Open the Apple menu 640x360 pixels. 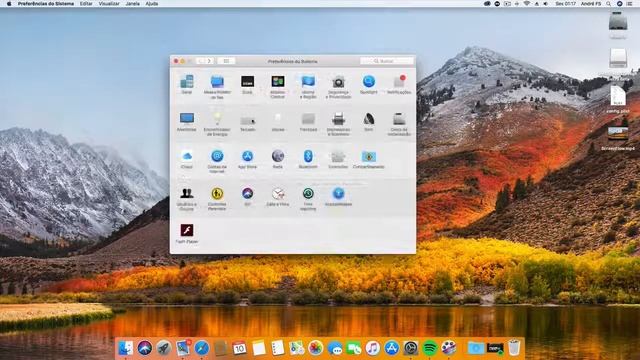coord(9,4)
